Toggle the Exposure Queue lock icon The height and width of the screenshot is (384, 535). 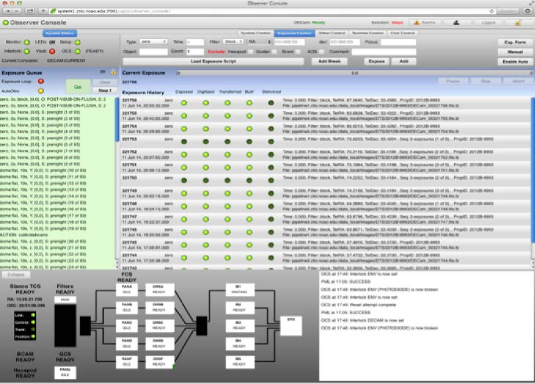[x=113, y=72]
